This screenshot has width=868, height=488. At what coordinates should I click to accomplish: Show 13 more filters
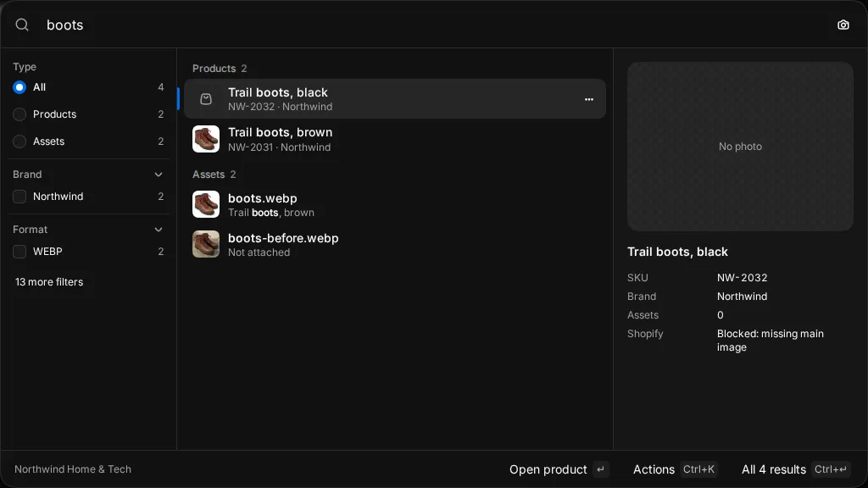point(49,282)
